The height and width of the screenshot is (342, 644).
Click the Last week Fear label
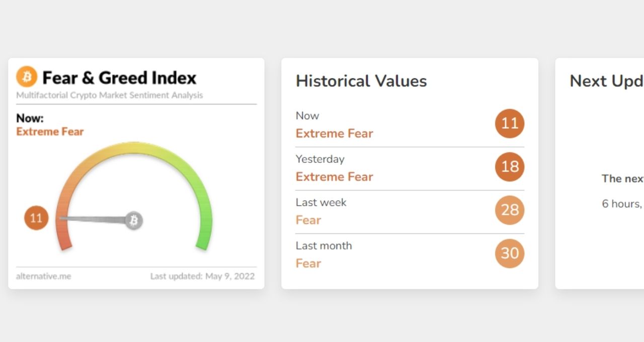tap(308, 220)
